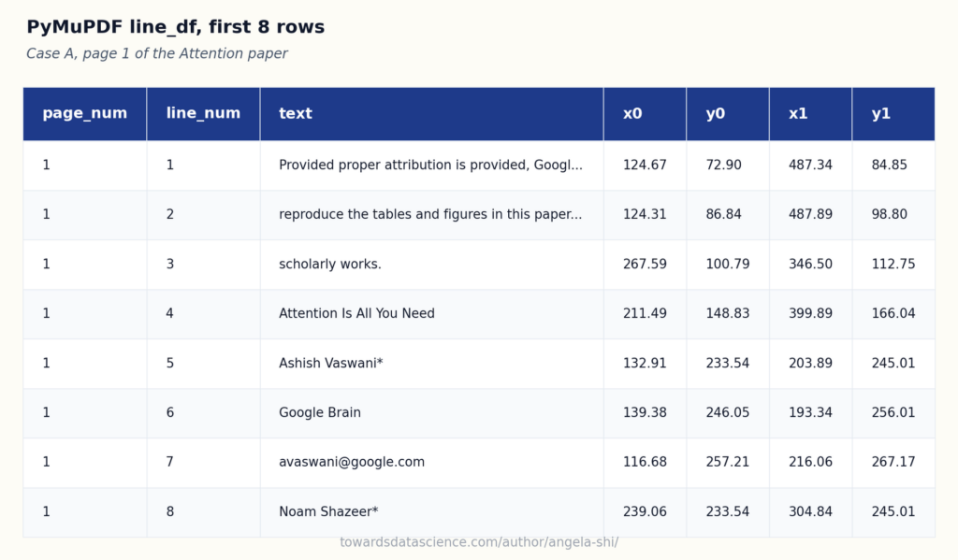Click the 'scholarly works.' cell
Image resolution: width=958 pixels, height=560 pixels.
pos(432,265)
